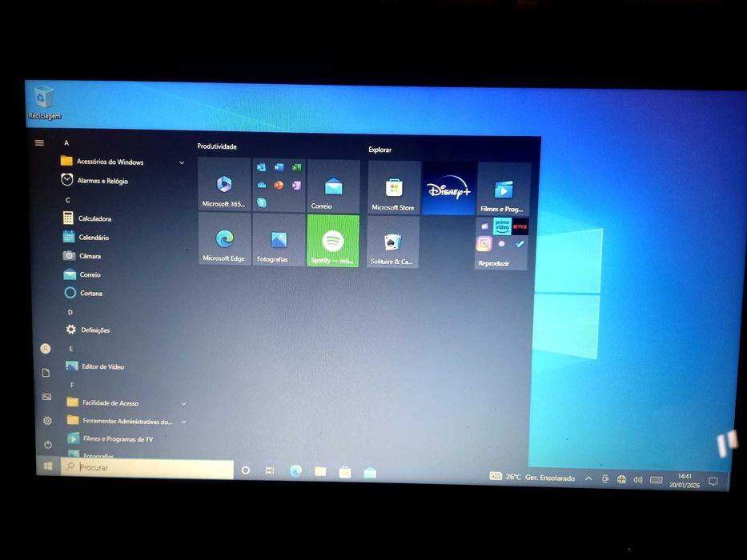The width and height of the screenshot is (747, 560).
Task: Jump to letter C section header
Action: tap(67, 200)
